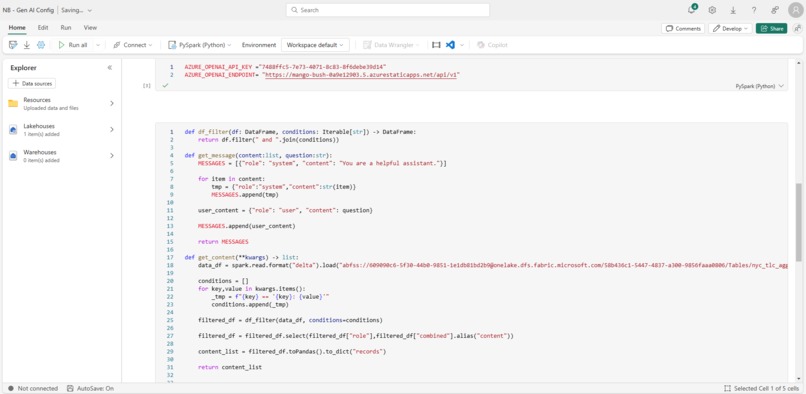Click the 'def get_message' code line
The width and height of the screenshot is (806, 394).
pos(259,155)
